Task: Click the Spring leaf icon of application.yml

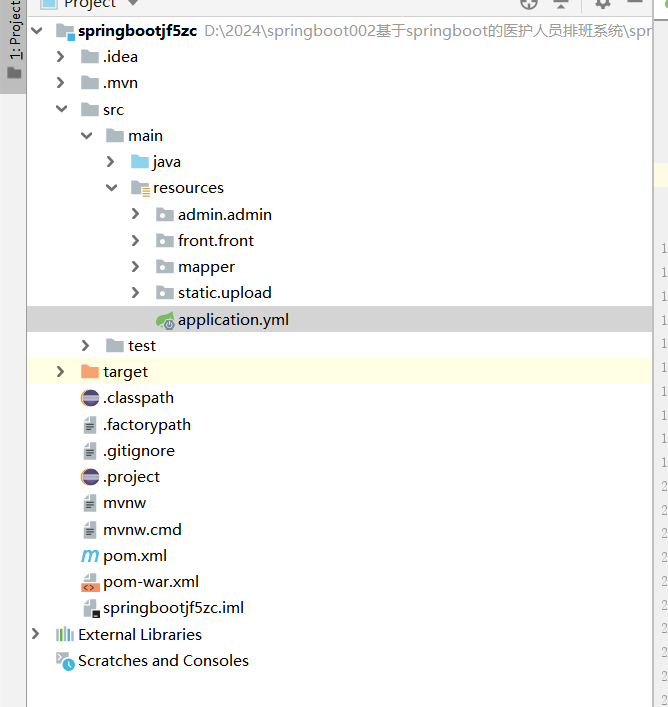Action: (165, 320)
